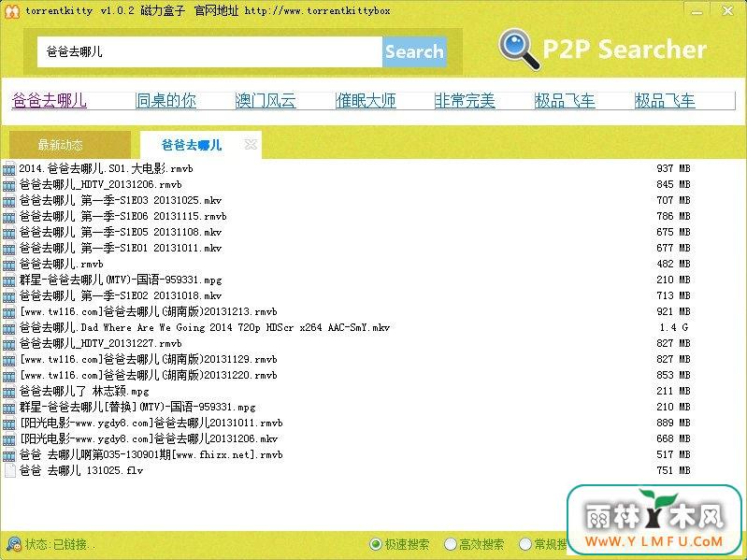Screen dimensions: 747x560
Task: Click video icon of 第一季-S1E02 20131018.mkv
Action: tap(9, 295)
